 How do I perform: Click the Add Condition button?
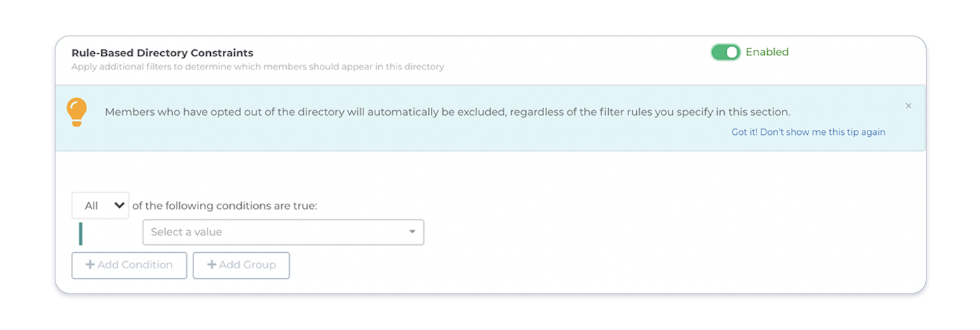pyautogui.click(x=129, y=265)
